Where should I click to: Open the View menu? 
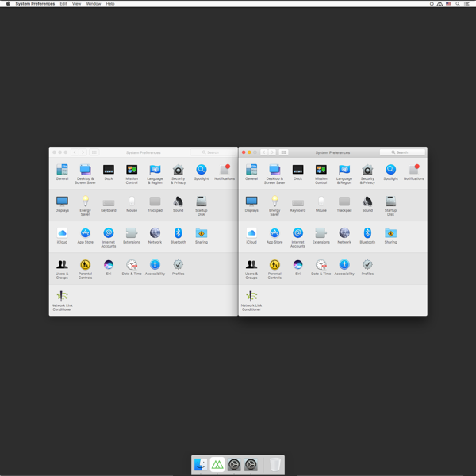[x=76, y=4]
